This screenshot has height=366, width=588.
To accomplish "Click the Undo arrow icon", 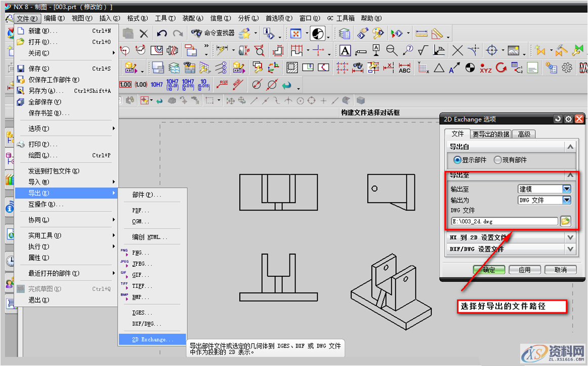I will coord(162,33).
